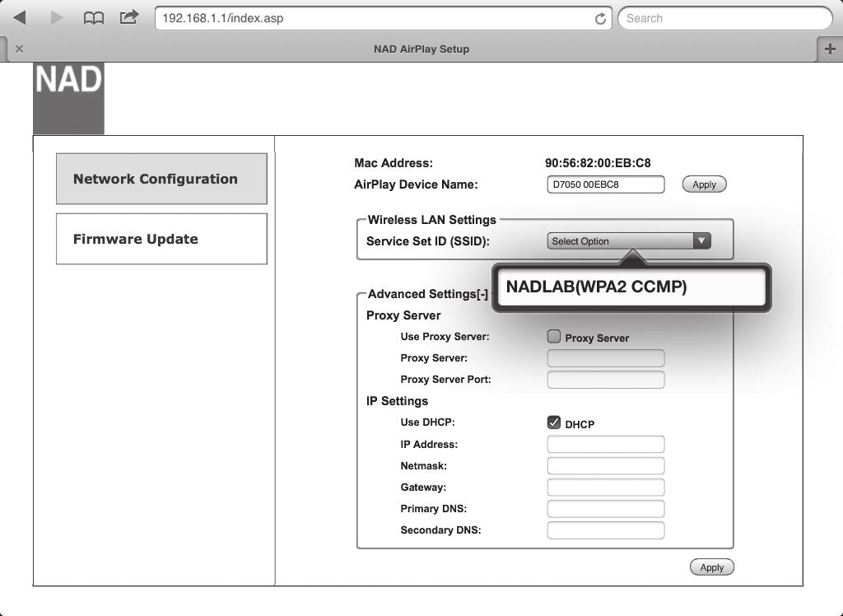Click the Primary DNS input field
Viewport: 843px width, 616px height.
tap(605, 509)
